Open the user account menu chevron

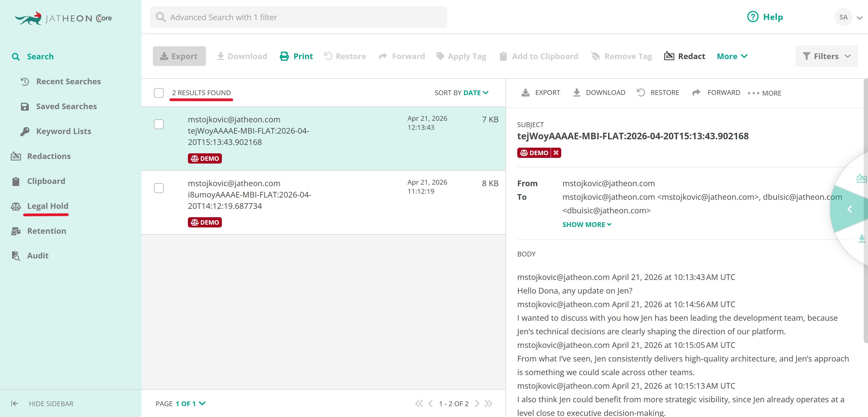860,18
